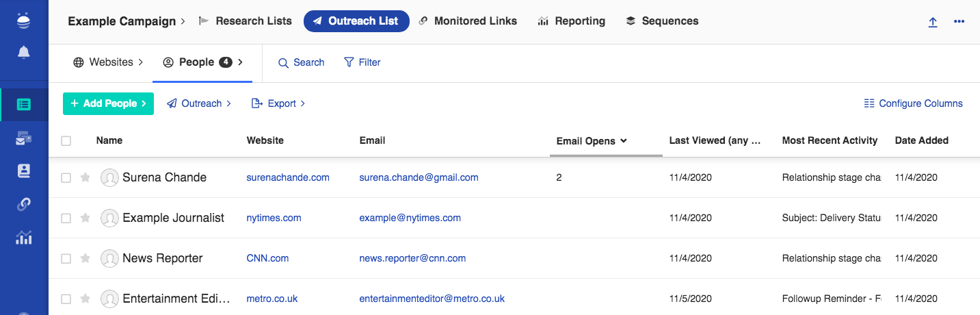Screen dimensions: 980x315
Task: Open the Export options dropdown
Action: pyautogui.click(x=278, y=103)
